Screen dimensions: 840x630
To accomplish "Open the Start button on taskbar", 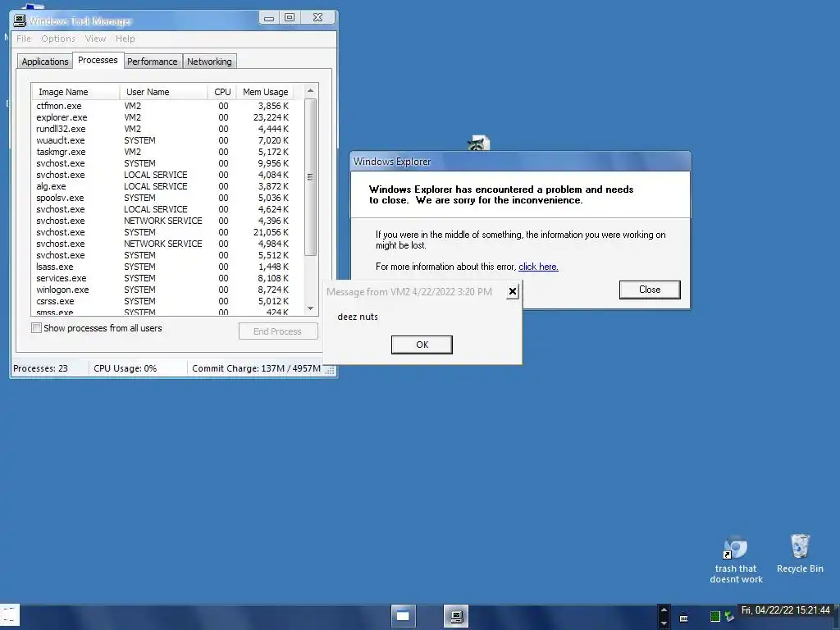I will [10, 617].
